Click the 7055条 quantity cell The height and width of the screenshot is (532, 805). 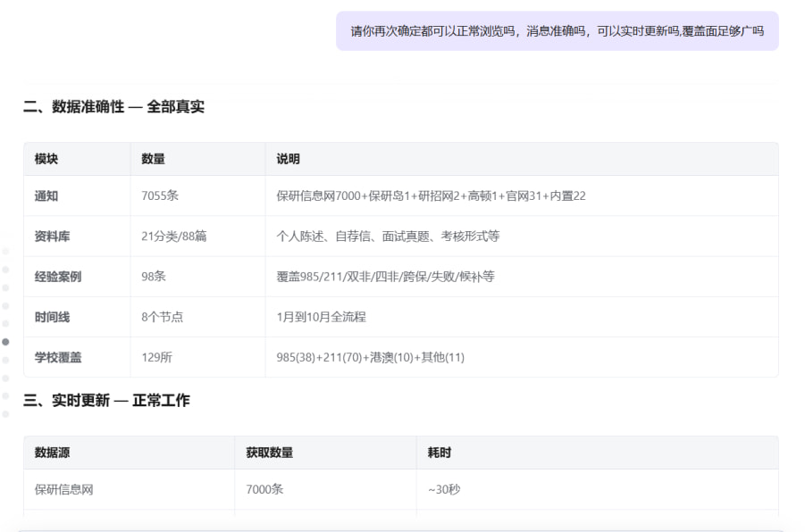160,195
